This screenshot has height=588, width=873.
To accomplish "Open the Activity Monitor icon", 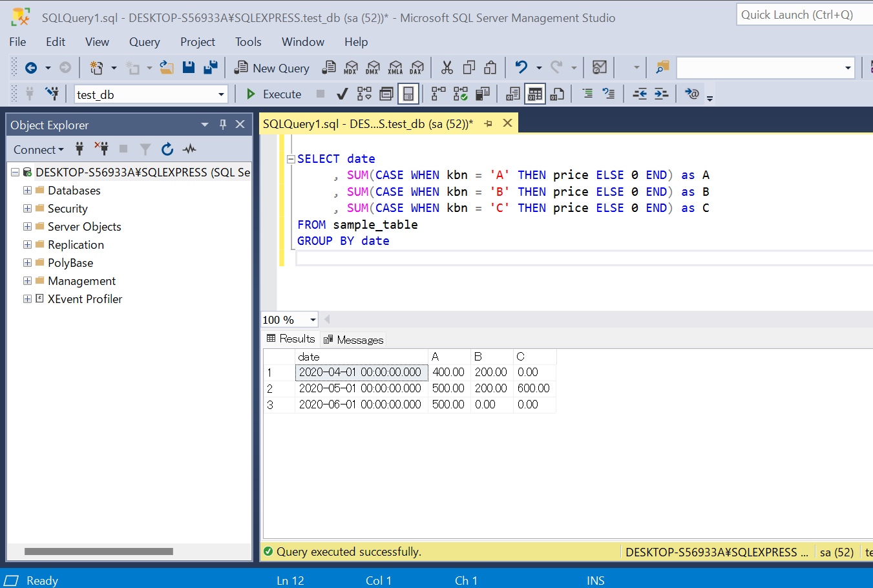I will pyautogui.click(x=599, y=67).
